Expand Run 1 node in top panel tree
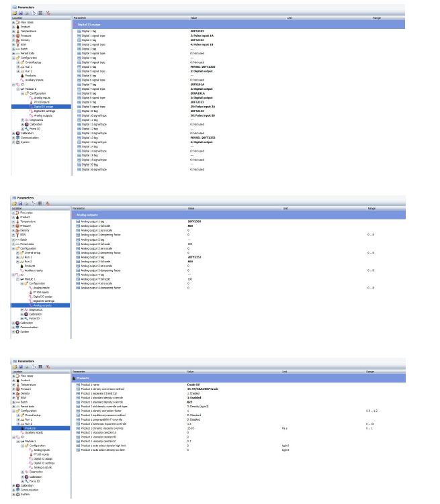The height and width of the screenshot is (504, 440). 18,67
